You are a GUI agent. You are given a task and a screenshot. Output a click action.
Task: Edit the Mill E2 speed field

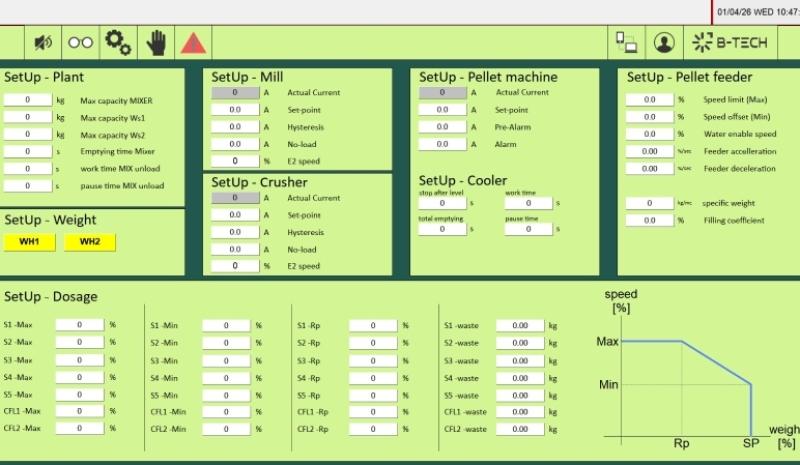pos(235,161)
